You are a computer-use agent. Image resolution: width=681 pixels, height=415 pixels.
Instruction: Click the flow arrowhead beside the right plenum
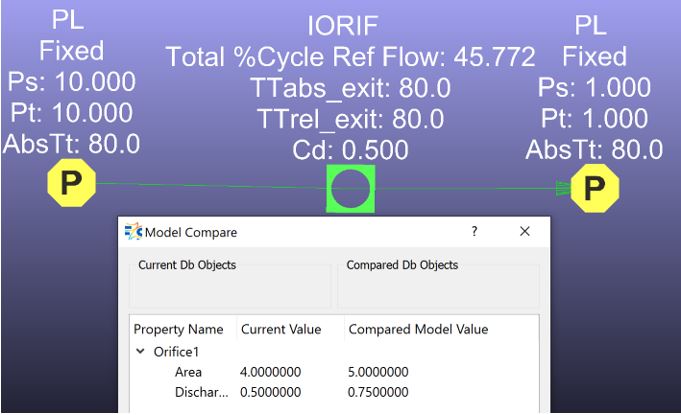point(564,187)
